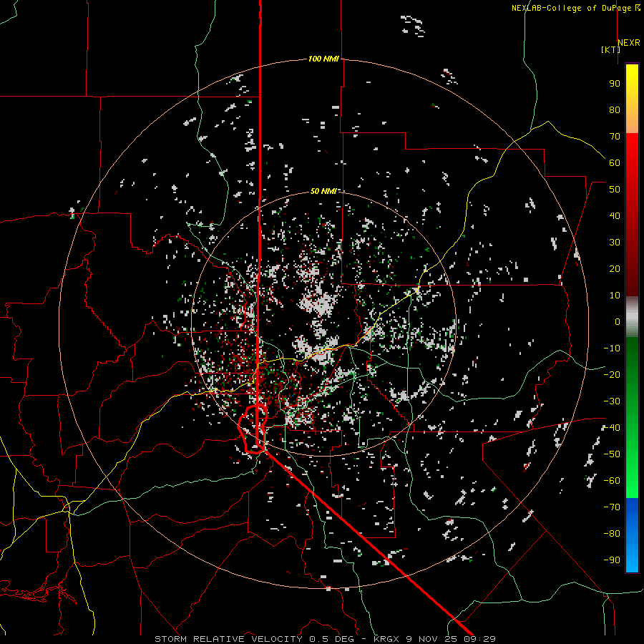Click the positive 90 scale value
Viewport: 644px width, 644px height.
tap(615, 84)
